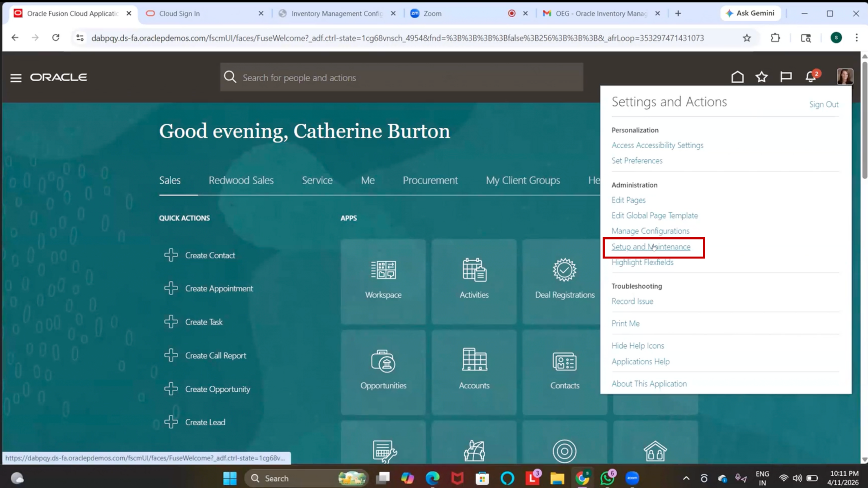Open Ask Gemini button

pos(750,13)
